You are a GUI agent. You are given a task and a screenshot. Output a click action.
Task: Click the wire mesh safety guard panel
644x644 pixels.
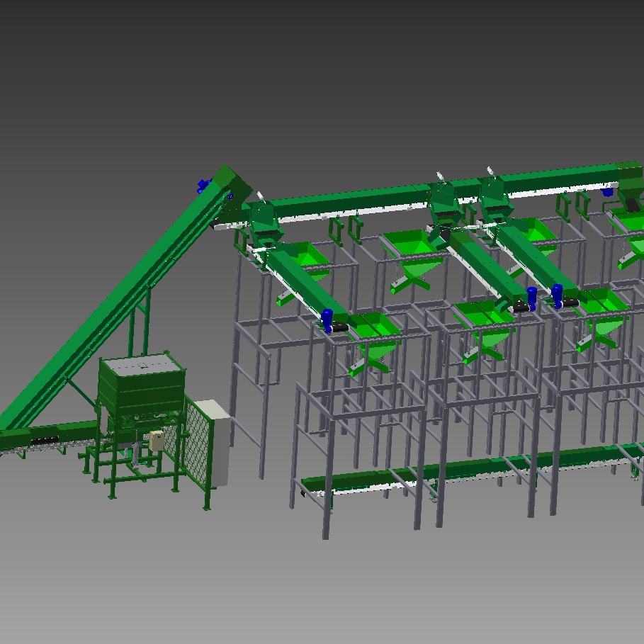pos(199,445)
